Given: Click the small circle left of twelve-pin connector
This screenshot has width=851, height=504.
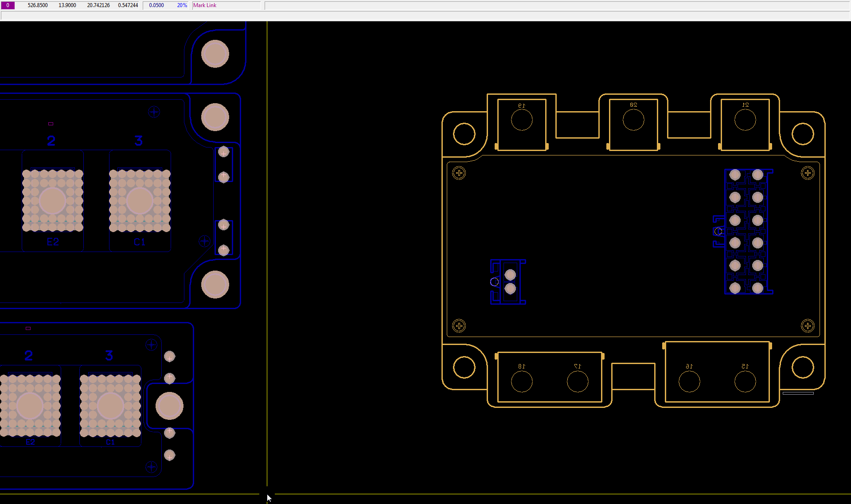Looking at the screenshot, I should pyautogui.click(x=718, y=231).
